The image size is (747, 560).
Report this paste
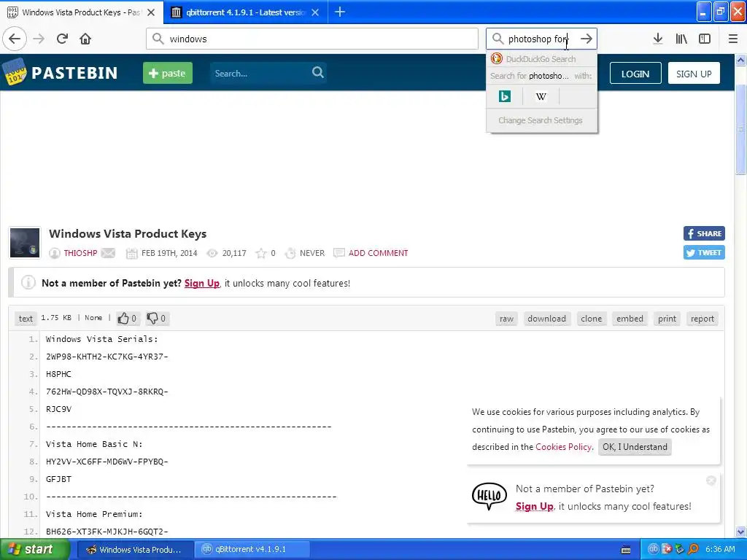click(x=703, y=319)
